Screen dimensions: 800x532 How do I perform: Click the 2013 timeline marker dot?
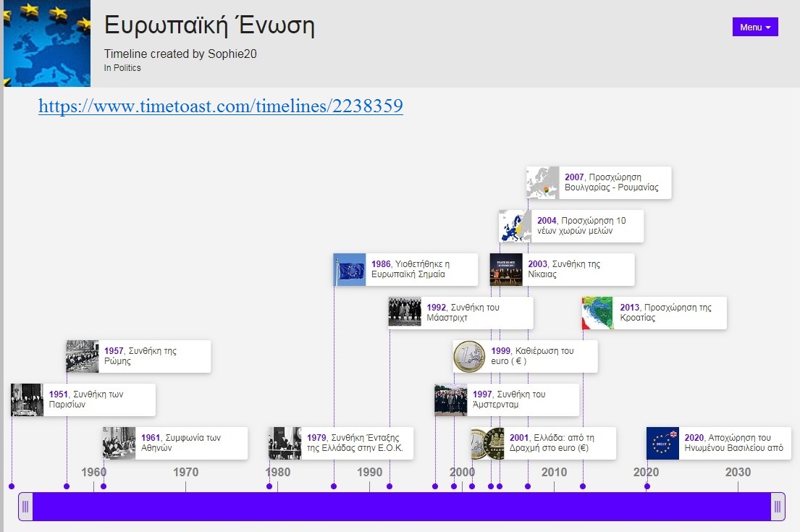point(583,486)
